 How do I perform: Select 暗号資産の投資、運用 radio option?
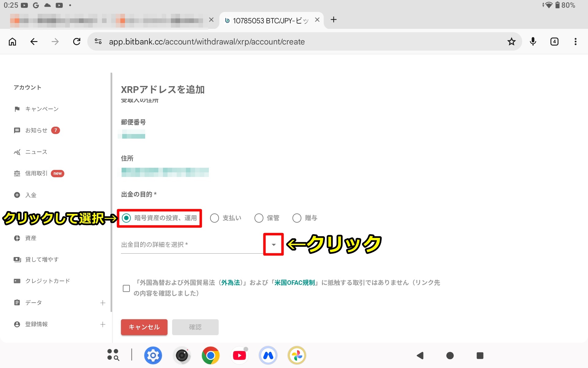coord(126,218)
